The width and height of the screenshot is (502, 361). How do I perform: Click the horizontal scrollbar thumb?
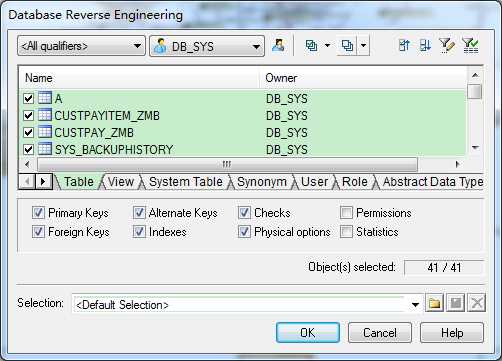(227, 164)
